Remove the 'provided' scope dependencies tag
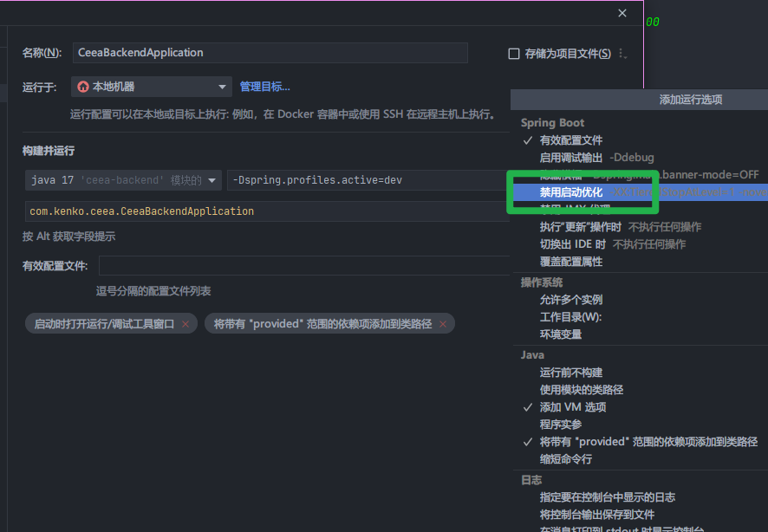Image resolution: width=768 pixels, height=532 pixels. pyautogui.click(x=443, y=324)
